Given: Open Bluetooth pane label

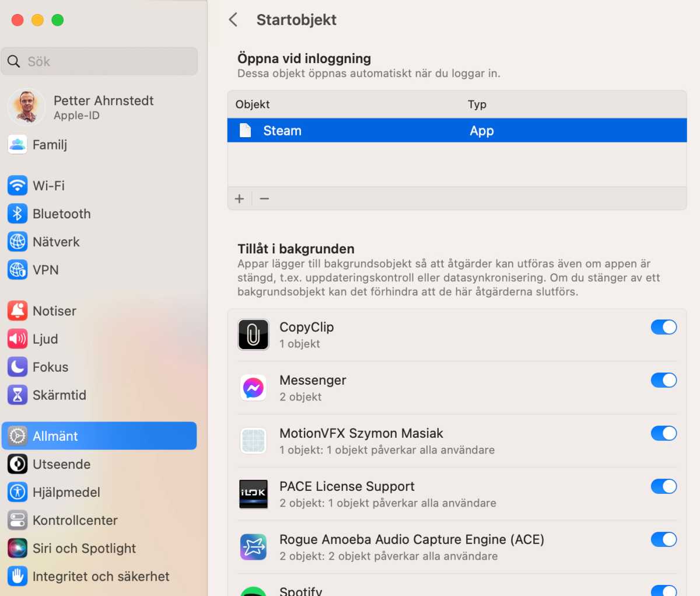Looking at the screenshot, I should click(62, 214).
